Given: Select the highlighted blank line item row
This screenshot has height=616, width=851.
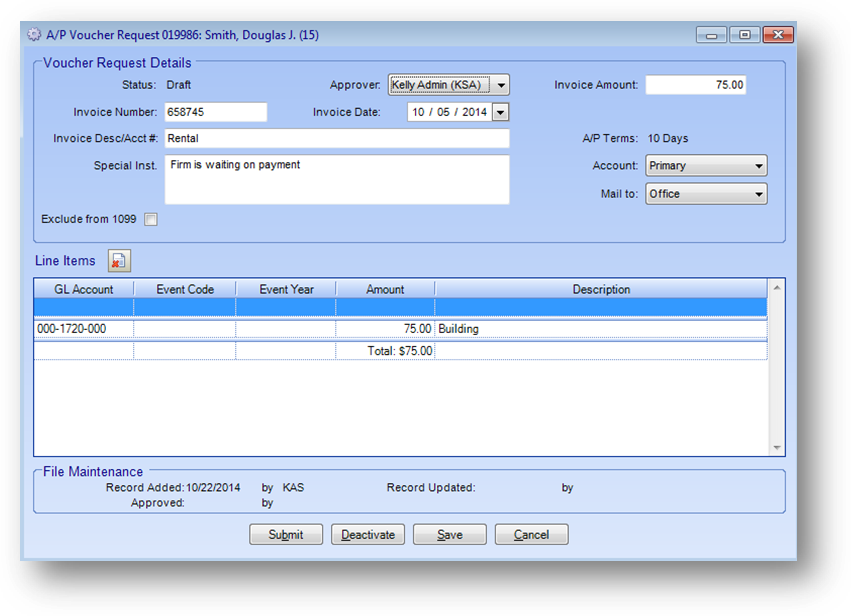Looking at the screenshot, I should pos(401,307).
